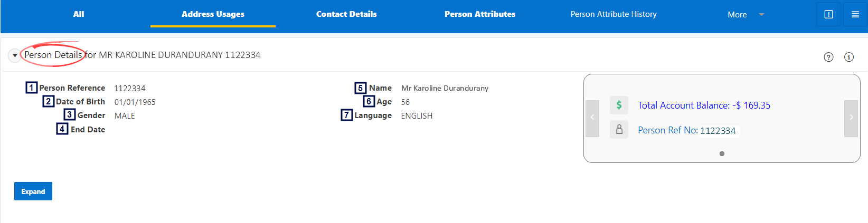Click the Expand button
Screen dimensions: 868x223
tap(33, 191)
